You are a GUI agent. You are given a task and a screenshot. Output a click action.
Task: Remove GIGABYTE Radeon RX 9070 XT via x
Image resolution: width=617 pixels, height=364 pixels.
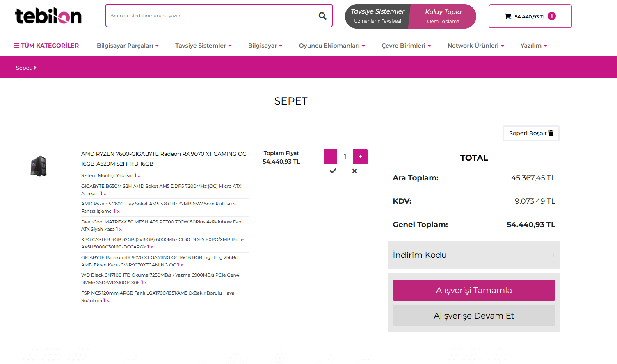[182, 265]
